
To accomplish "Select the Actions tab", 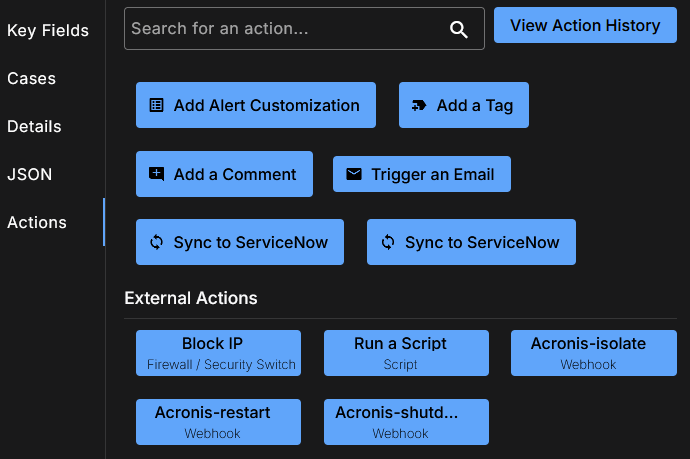I will (37, 223).
